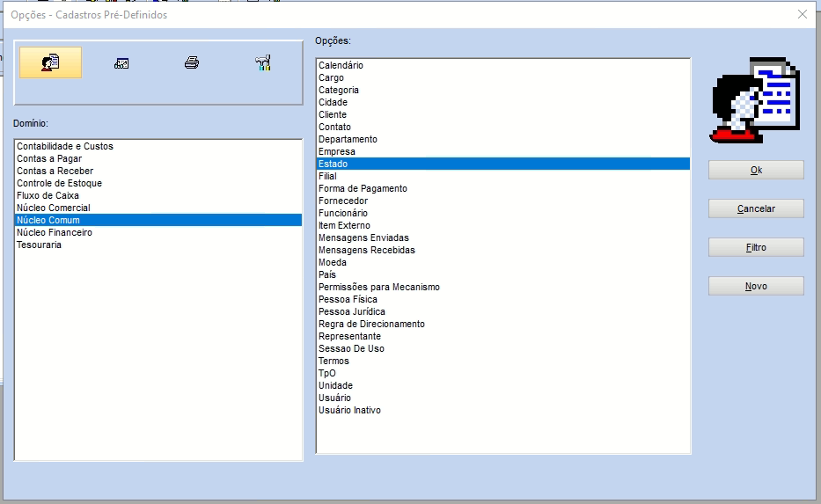Choose Controle de Estoque in Domínio list
Image resolution: width=821 pixels, height=504 pixels.
pos(158,183)
